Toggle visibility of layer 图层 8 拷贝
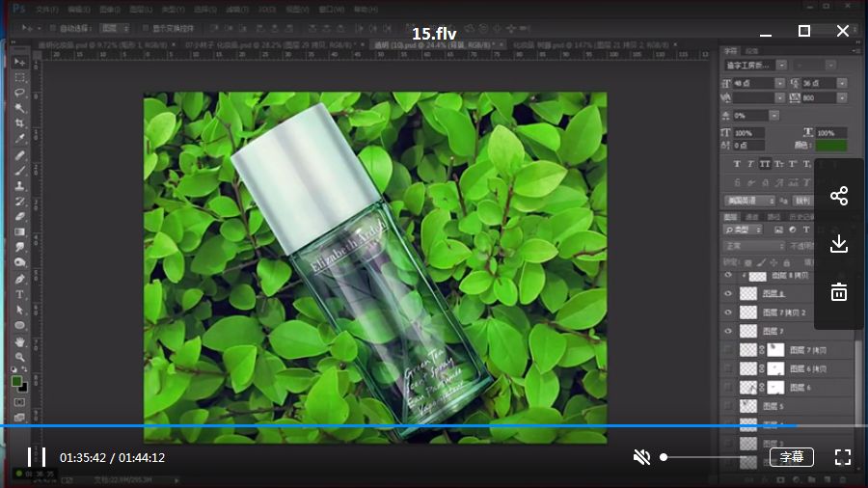The height and width of the screenshot is (488, 868). (728, 275)
